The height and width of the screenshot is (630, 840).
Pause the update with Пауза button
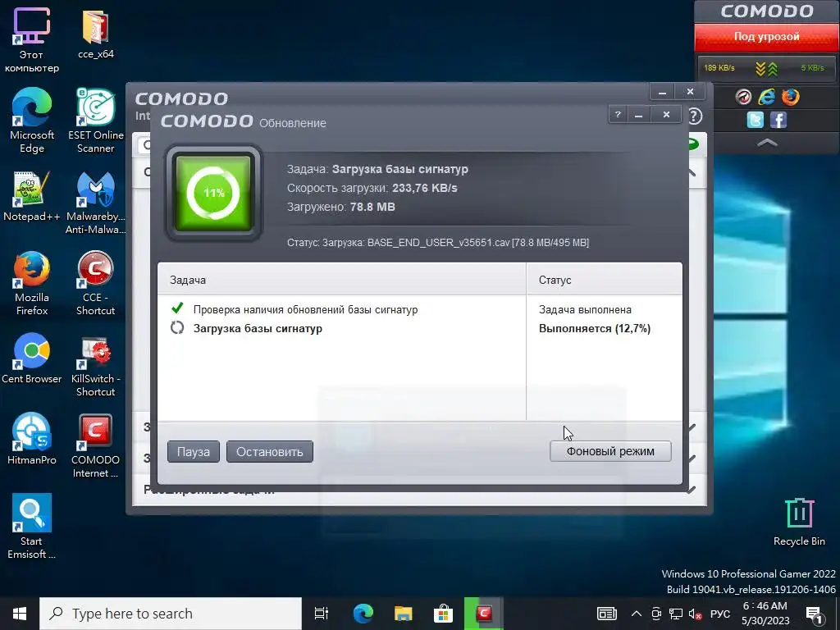click(194, 452)
